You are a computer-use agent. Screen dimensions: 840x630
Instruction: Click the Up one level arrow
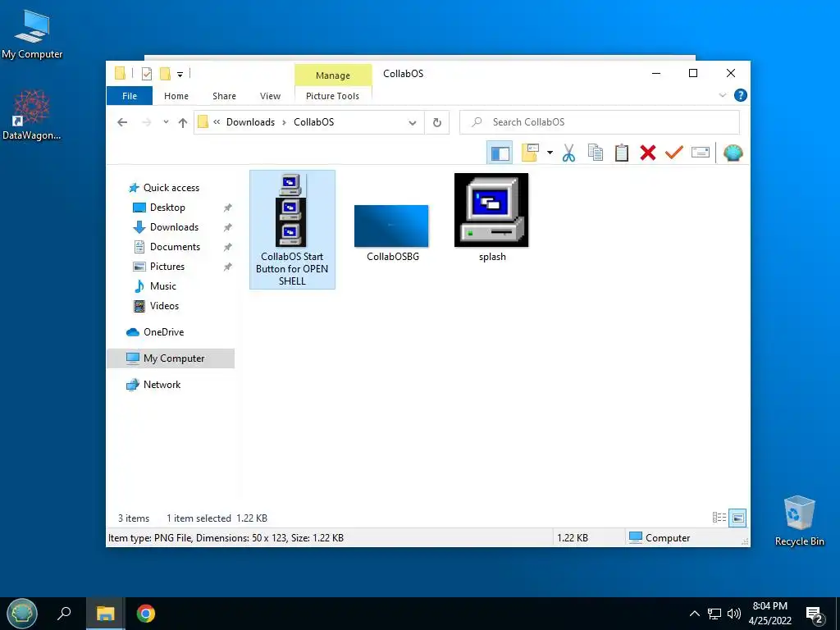183,123
